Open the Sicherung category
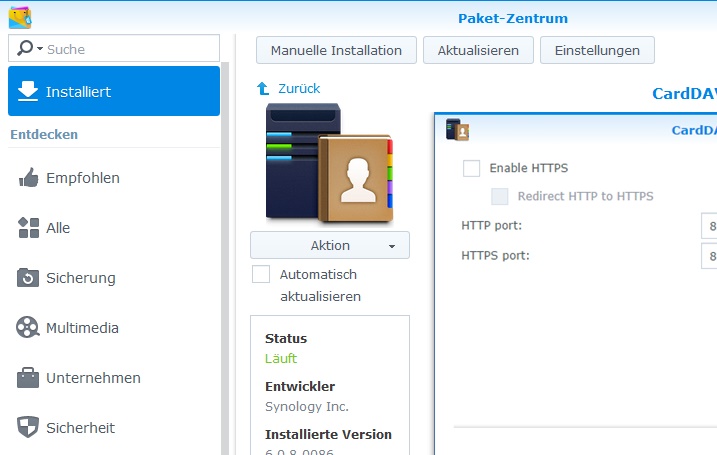Image resolution: width=717 pixels, height=455 pixels. click(x=114, y=278)
